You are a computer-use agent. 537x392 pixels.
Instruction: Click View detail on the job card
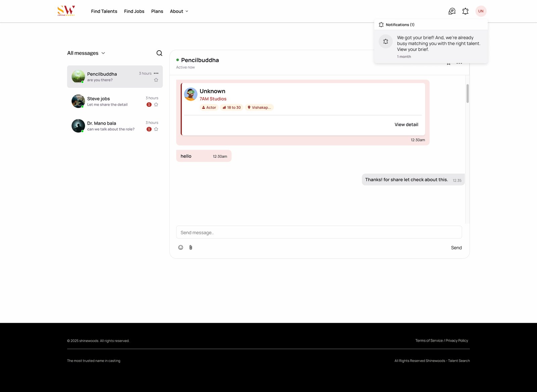point(406,125)
